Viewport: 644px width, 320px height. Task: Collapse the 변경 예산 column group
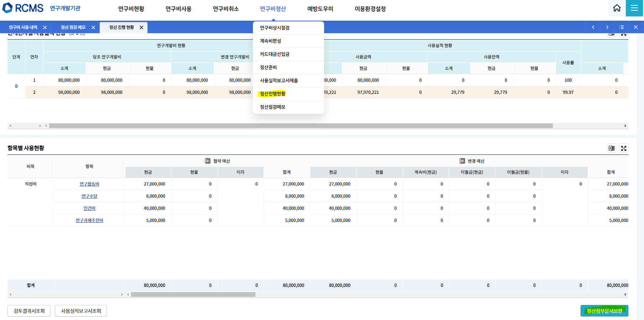(x=462, y=161)
